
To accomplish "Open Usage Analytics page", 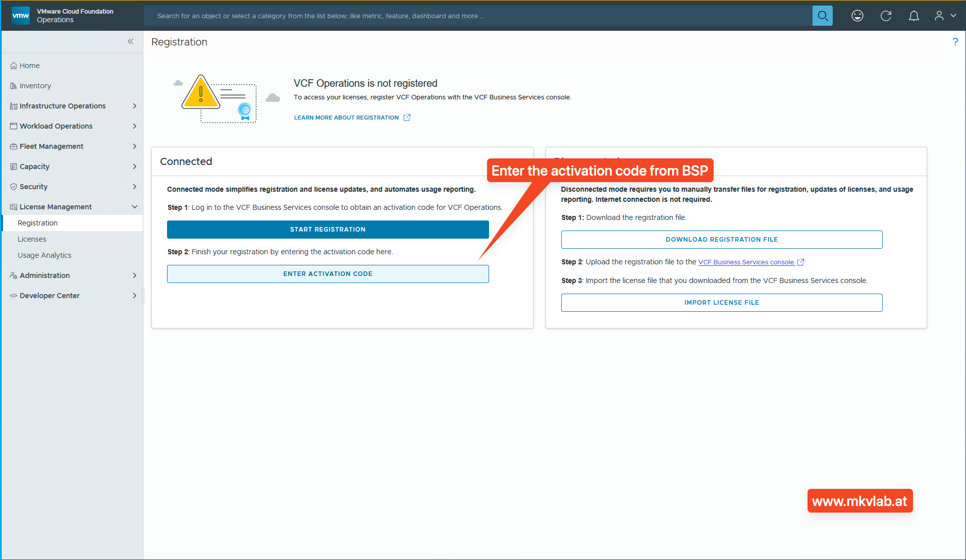I will (x=44, y=255).
